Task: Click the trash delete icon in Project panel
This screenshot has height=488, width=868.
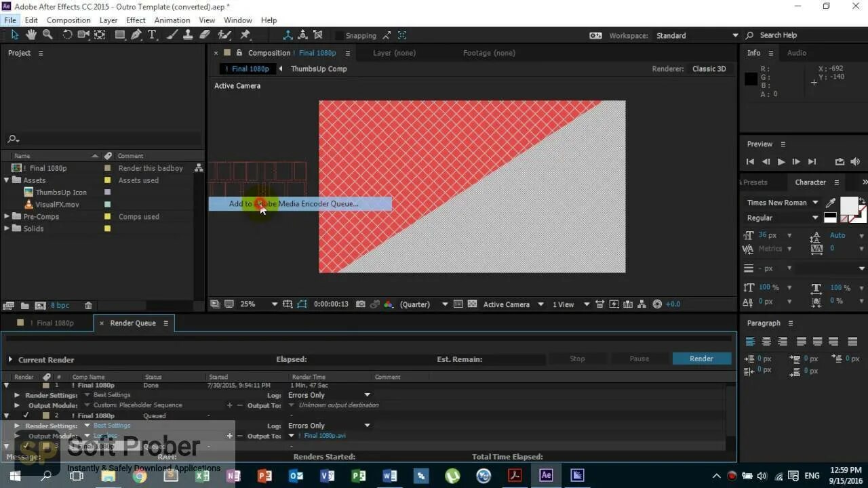Action: point(88,306)
